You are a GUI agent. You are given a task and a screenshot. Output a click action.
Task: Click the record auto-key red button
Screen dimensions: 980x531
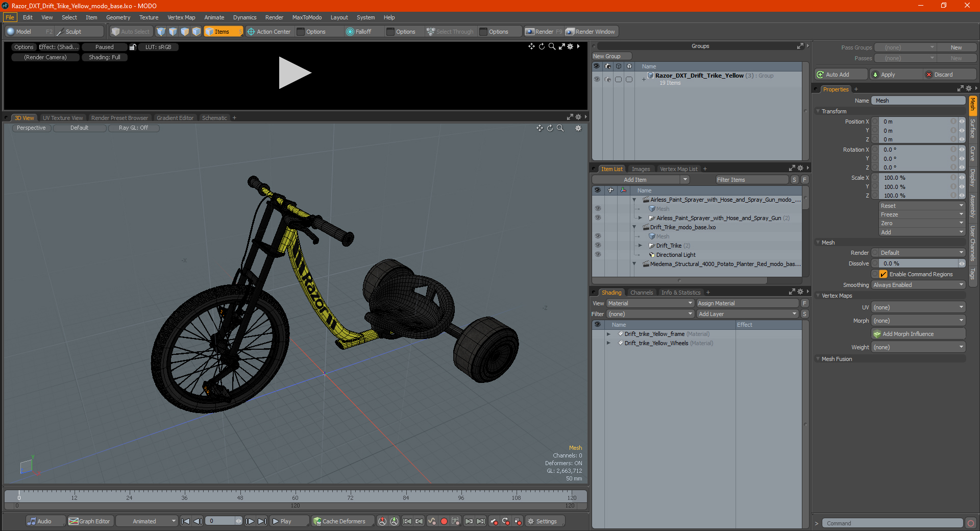(444, 521)
